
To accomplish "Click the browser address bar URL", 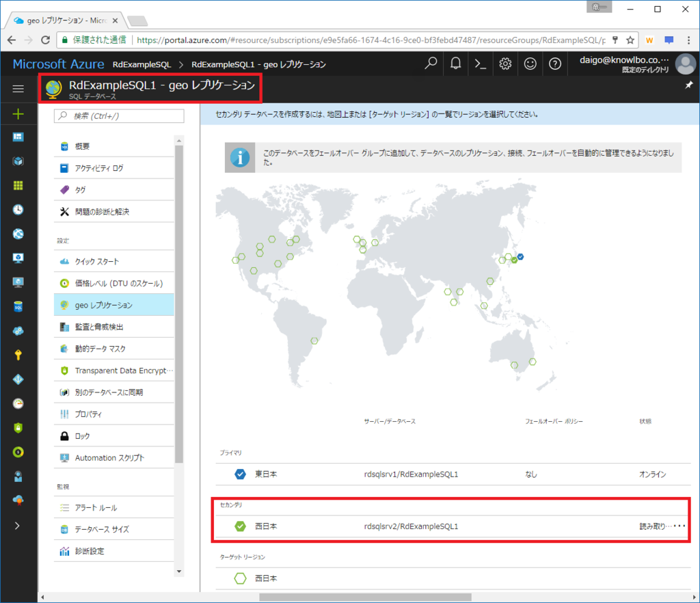I will (371, 40).
